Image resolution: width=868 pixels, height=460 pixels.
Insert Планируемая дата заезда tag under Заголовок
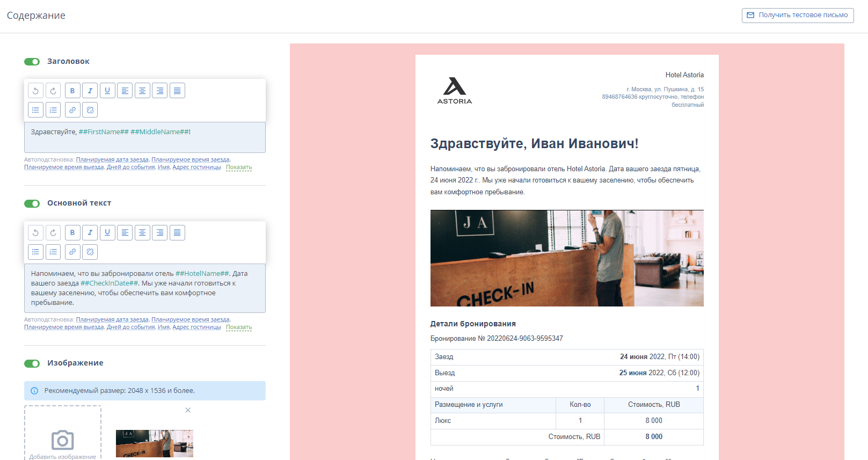coord(112,159)
